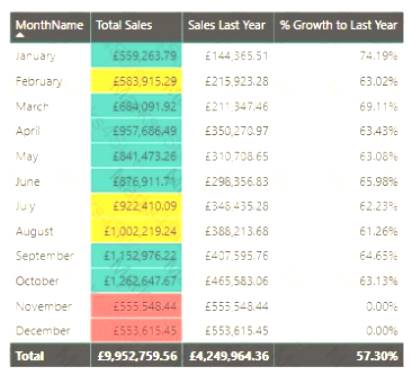This screenshot has width=412, height=381.
Task: Select the red November Total Sales cell
Action: click(x=136, y=306)
